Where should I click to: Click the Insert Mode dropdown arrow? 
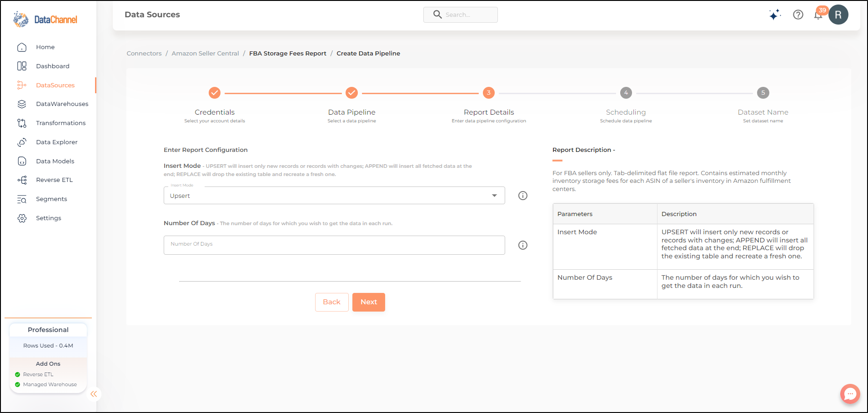pyautogui.click(x=494, y=196)
